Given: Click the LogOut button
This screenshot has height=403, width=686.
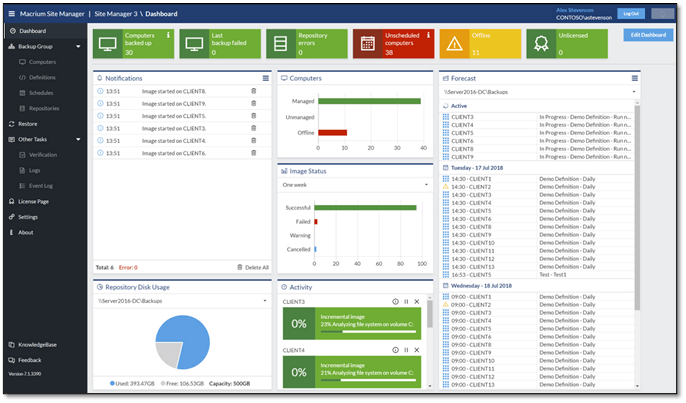Looking at the screenshot, I should [631, 14].
